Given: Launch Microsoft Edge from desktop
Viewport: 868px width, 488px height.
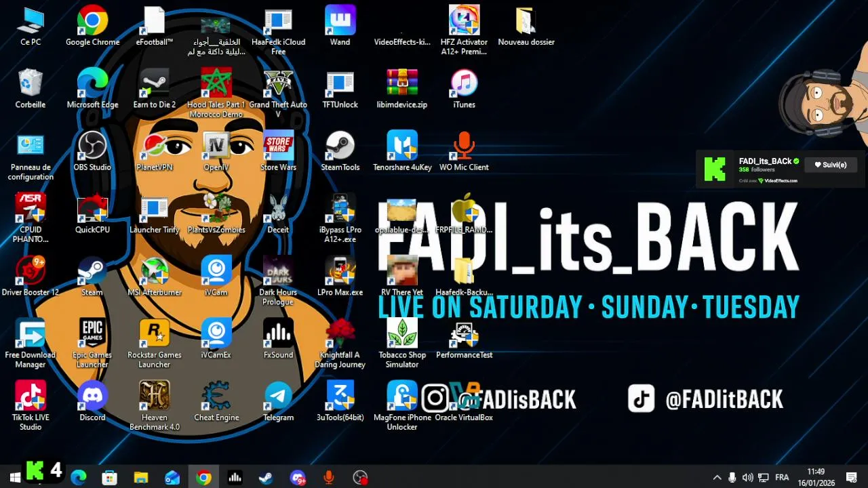Looking at the screenshot, I should [x=92, y=89].
